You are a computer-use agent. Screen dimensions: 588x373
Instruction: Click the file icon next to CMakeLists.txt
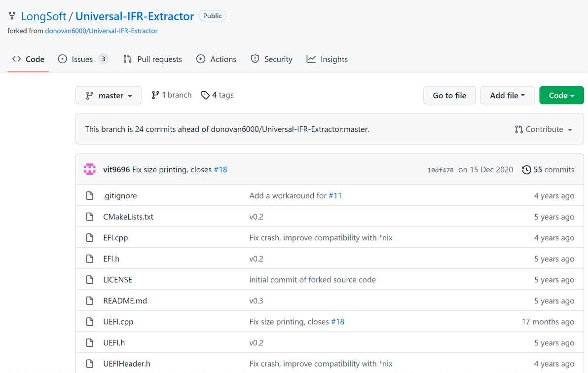tap(90, 217)
